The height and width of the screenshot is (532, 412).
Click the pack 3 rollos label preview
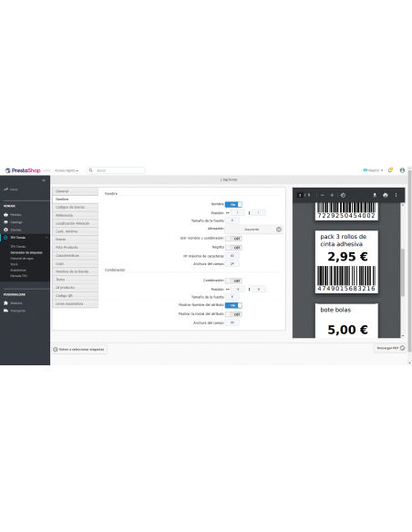tap(346, 261)
